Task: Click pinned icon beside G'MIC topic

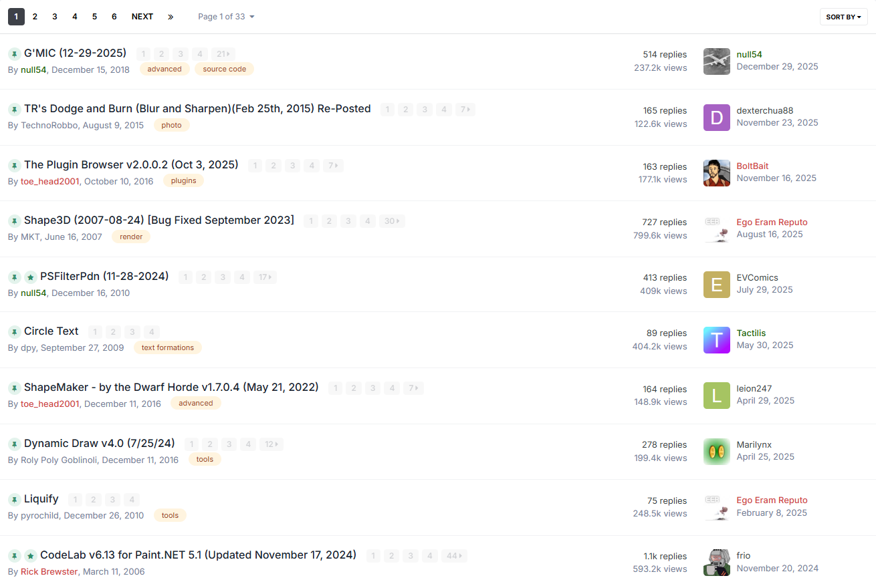Action: coord(14,54)
